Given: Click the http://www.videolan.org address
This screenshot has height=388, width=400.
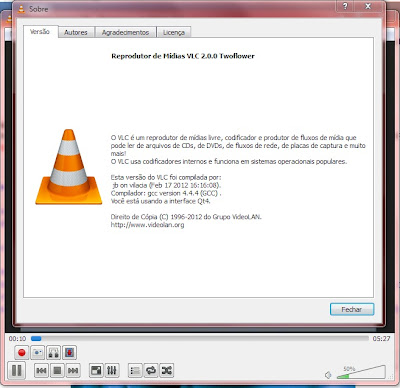Looking at the screenshot, I should [147, 225].
